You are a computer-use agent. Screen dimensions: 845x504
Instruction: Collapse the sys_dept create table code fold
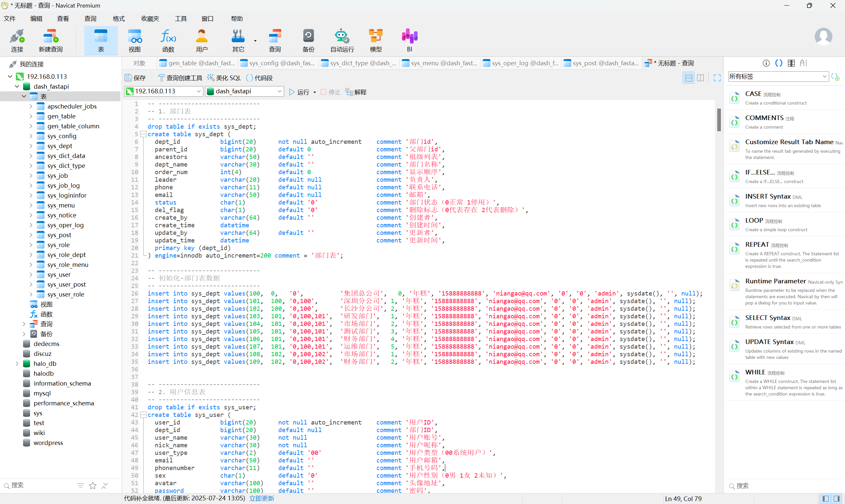(144, 134)
